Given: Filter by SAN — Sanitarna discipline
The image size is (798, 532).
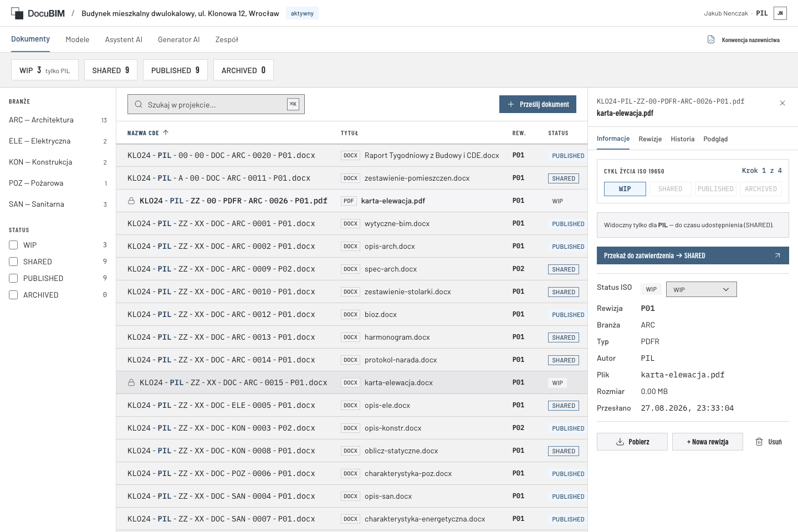Looking at the screenshot, I should pyautogui.click(x=58, y=204).
